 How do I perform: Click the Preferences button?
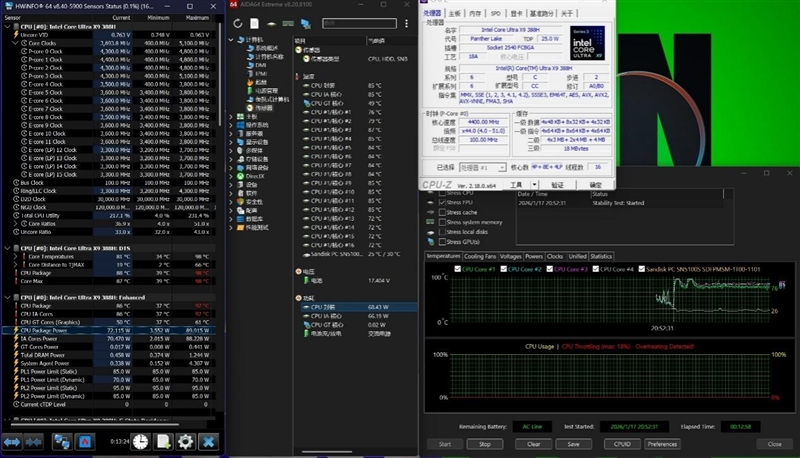pyautogui.click(x=662, y=443)
